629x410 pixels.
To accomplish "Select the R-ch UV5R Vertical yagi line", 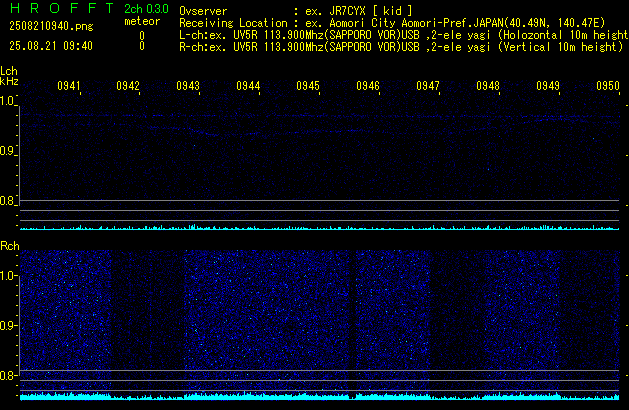I will pyautogui.click(x=401, y=47).
